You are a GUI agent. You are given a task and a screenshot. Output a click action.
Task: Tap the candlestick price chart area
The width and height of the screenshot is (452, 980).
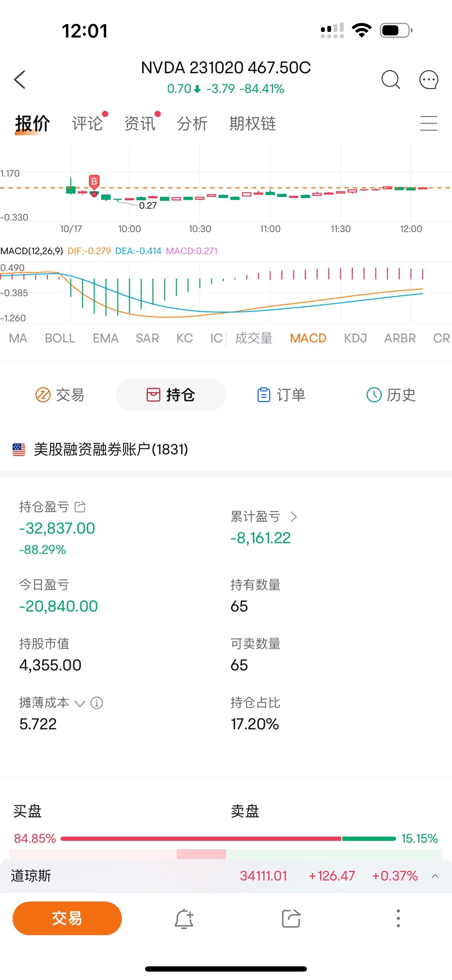pyautogui.click(x=226, y=183)
